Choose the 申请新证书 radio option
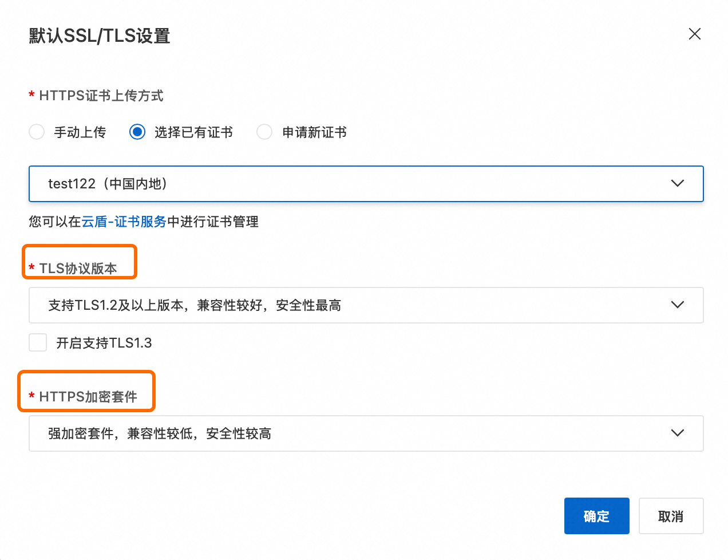 point(264,132)
